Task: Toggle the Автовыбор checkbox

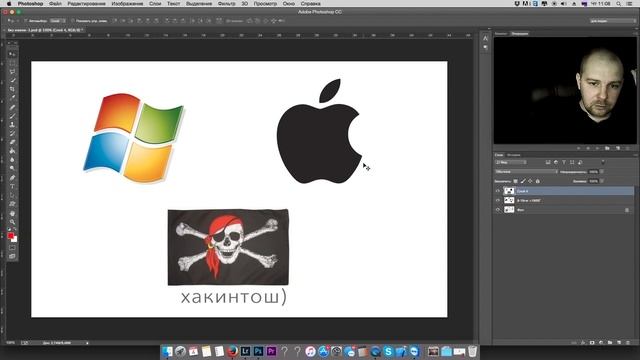Action: [26, 20]
